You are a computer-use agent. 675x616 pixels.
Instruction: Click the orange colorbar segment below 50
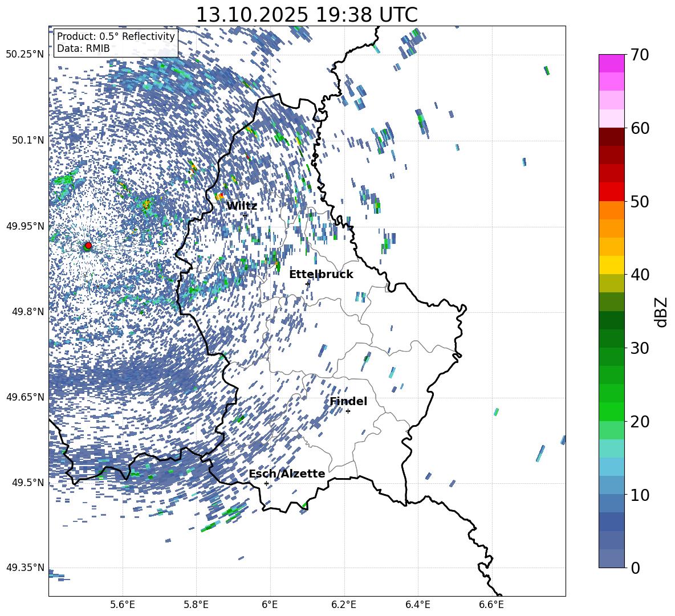coord(611,210)
